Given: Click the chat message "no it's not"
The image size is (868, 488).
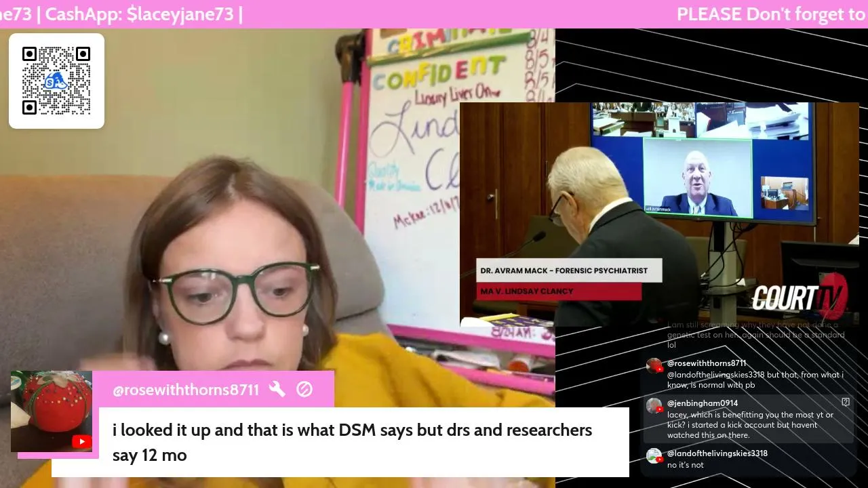Looking at the screenshot, I should pos(686,465).
